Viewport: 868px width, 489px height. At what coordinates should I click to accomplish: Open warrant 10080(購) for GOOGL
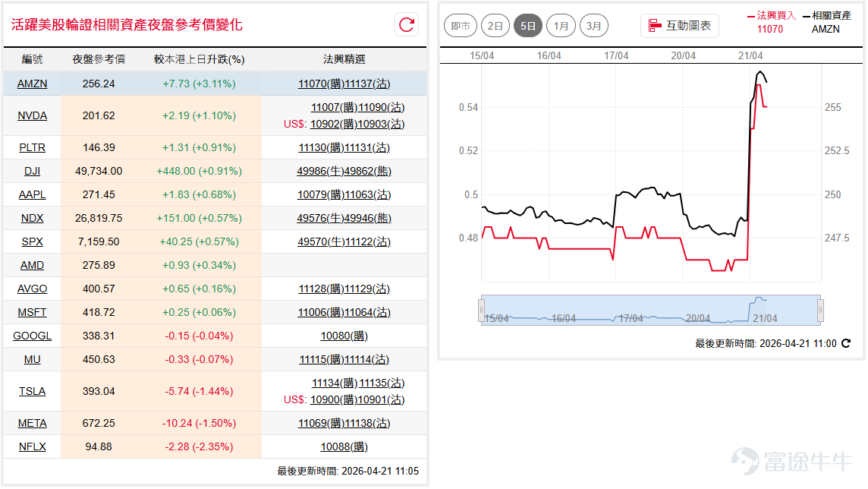[344, 336]
